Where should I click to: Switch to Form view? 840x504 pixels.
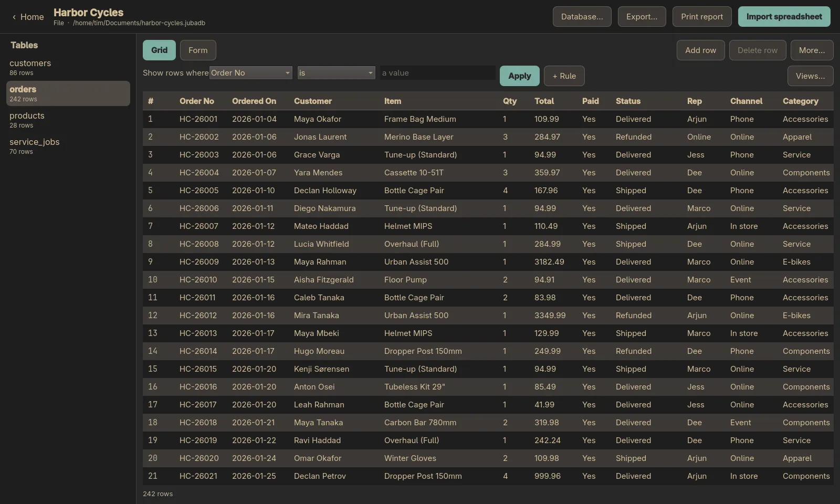coord(198,50)
